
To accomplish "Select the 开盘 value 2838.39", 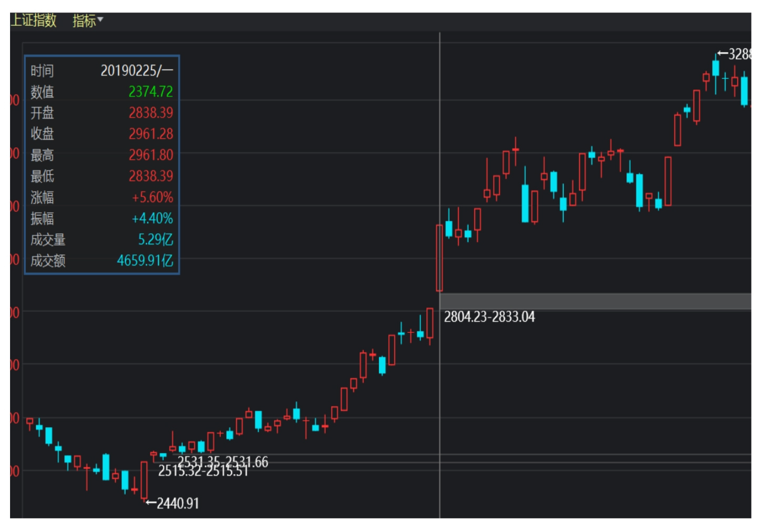I will 150,113.
